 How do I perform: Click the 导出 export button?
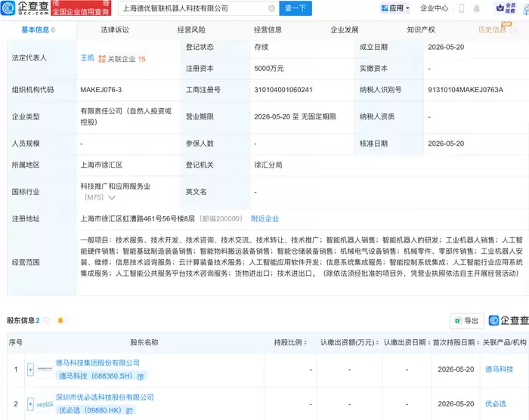point(467,321)
